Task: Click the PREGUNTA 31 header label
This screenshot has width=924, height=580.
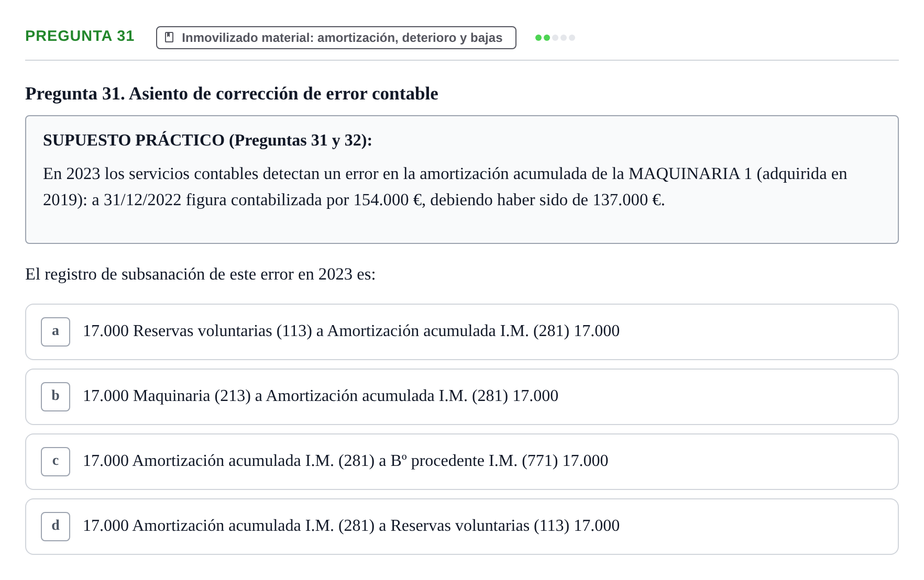Action: pos(80,36)
